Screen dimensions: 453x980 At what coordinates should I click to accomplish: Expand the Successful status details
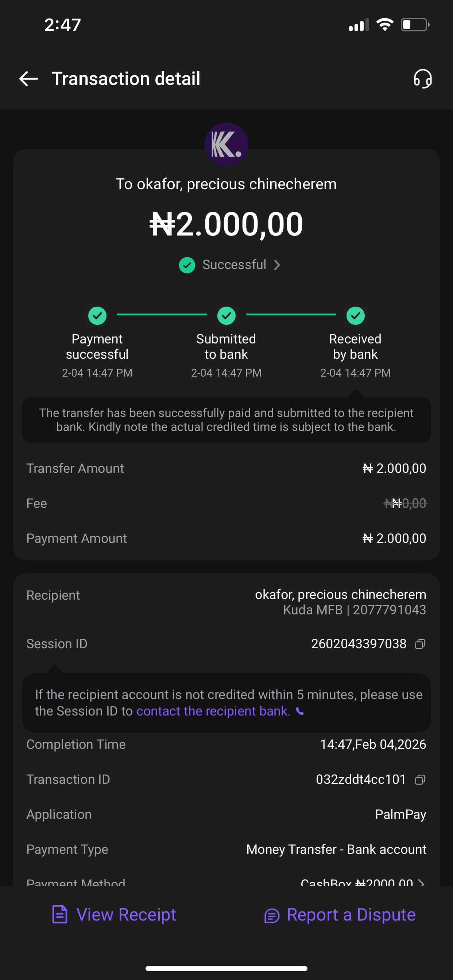point(277,265)
